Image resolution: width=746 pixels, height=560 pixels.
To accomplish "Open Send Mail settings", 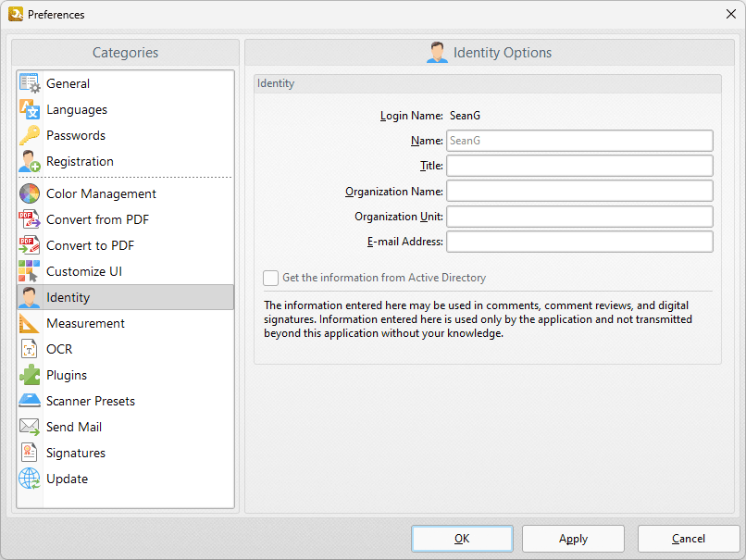I will pos(126,427).
